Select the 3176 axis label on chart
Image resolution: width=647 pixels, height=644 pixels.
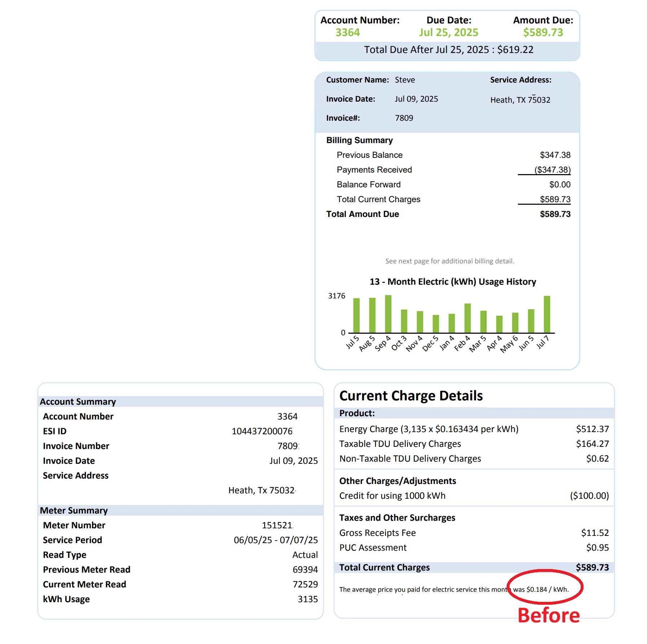tap(336, 296)
